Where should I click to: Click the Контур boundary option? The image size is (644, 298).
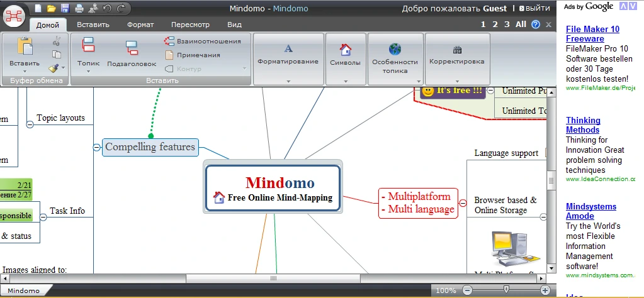tap(183, 69)
